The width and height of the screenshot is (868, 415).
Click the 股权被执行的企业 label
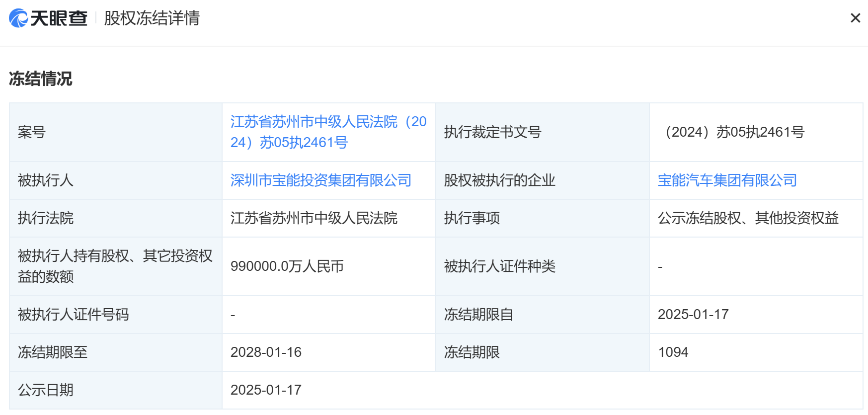coord(499,180)
